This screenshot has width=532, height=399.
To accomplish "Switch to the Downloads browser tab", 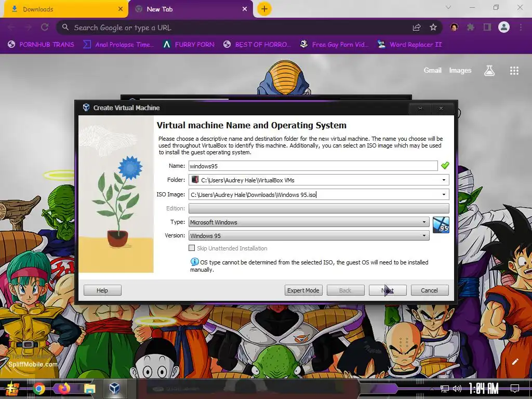I will coord(65,9).
